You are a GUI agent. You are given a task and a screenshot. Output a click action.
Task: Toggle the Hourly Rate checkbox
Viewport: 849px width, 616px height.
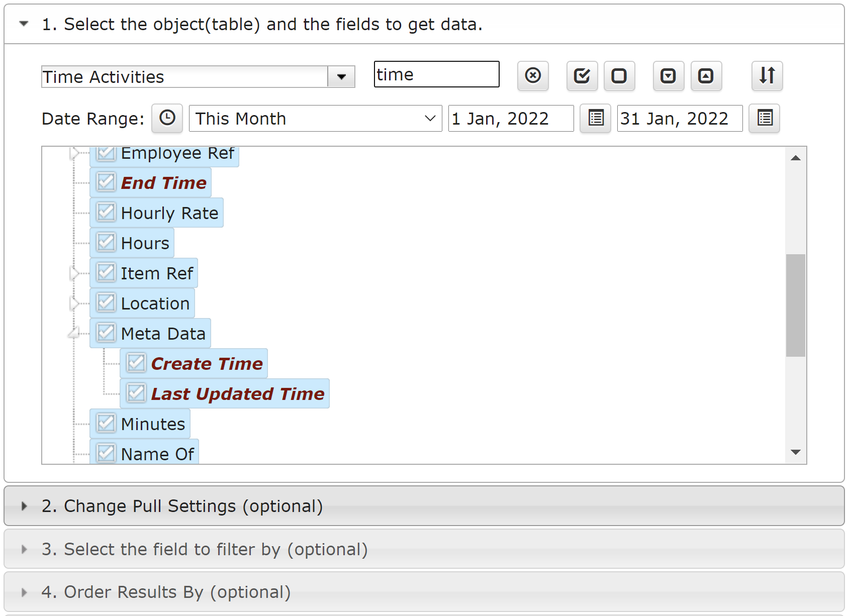click(x=106, y=212)
